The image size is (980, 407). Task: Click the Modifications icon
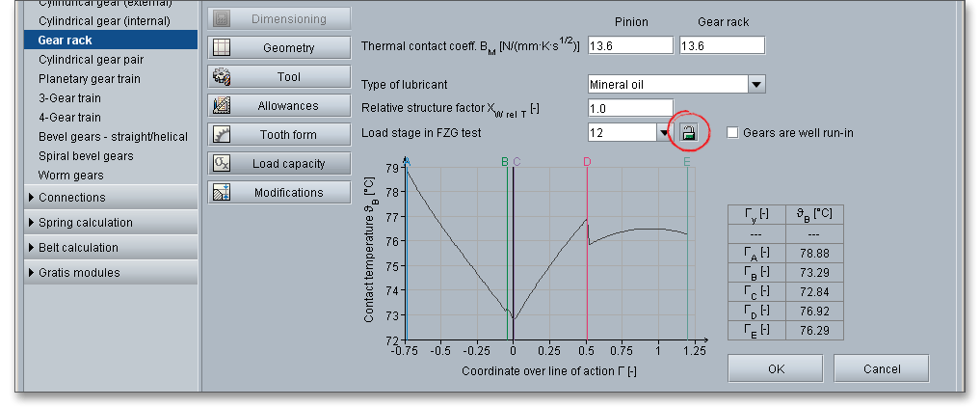pyautogui.click(x=222, y=193)
